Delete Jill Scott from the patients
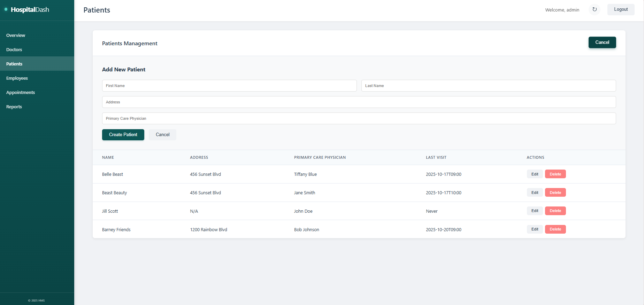The height and width of the screenshot is (305, 644). point(555,211)
